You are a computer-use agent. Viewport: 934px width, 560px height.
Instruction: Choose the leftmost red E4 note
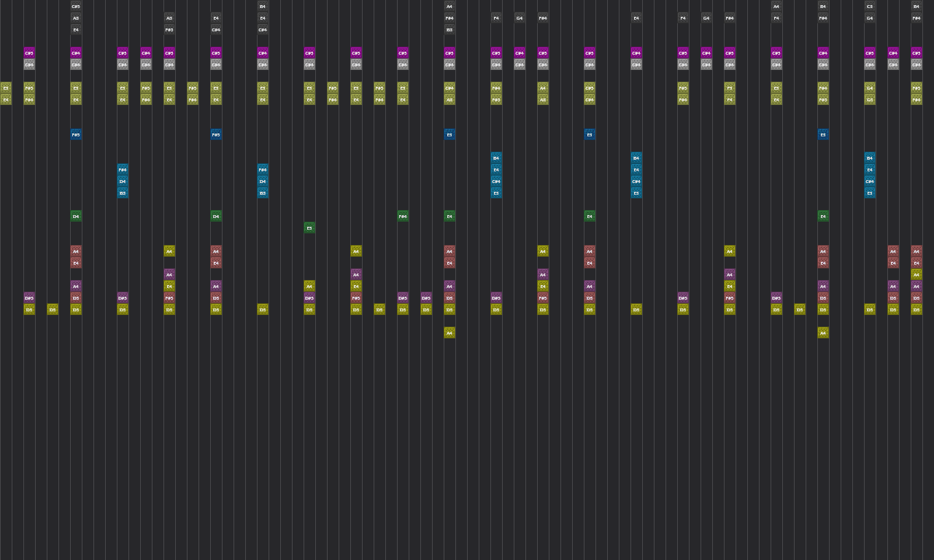(76, 262)
